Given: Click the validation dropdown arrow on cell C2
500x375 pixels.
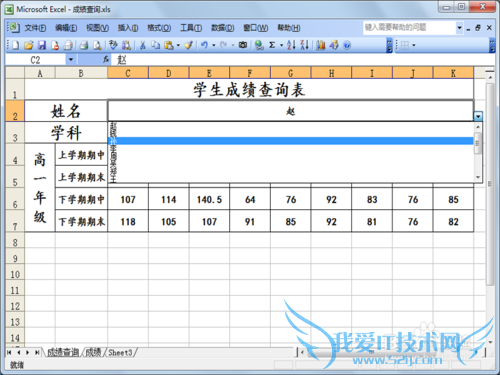Looking at the screenshot, I should pos(478,116).
